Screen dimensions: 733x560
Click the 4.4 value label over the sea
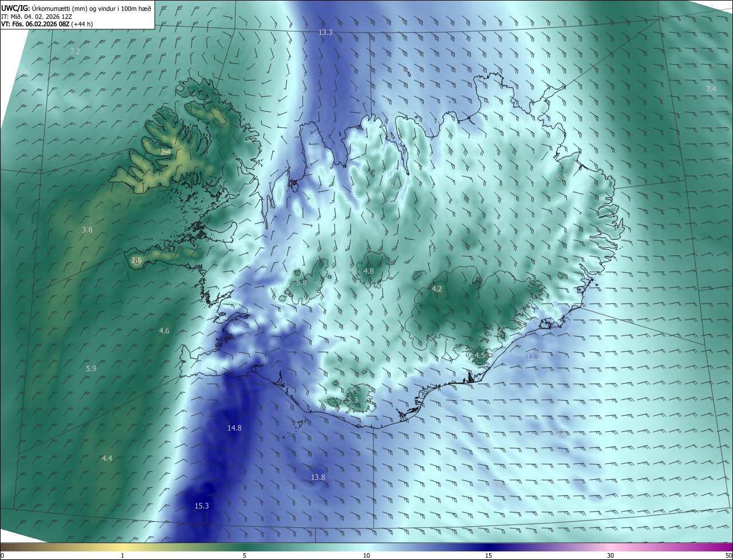[x=107, y=458]
